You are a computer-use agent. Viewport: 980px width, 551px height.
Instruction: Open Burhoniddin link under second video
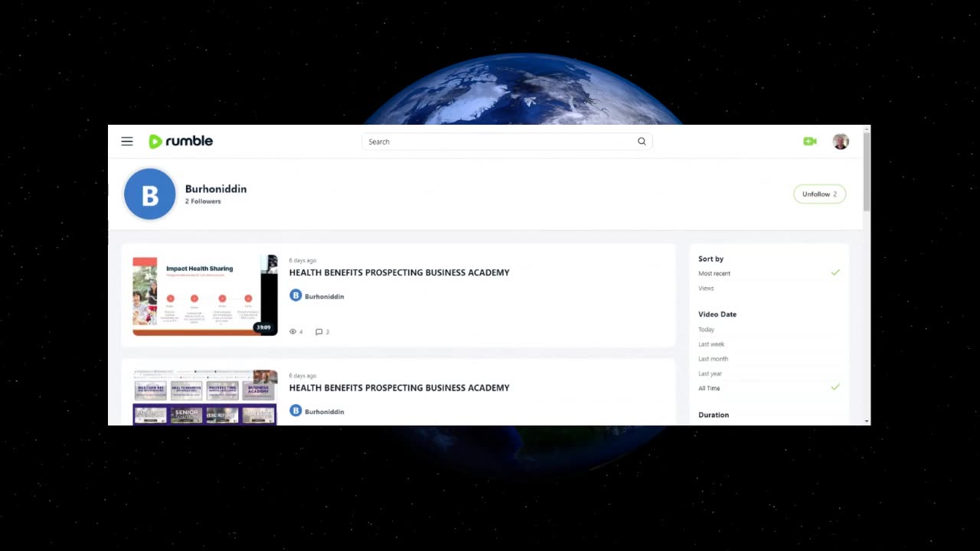[x=325, y=412]
